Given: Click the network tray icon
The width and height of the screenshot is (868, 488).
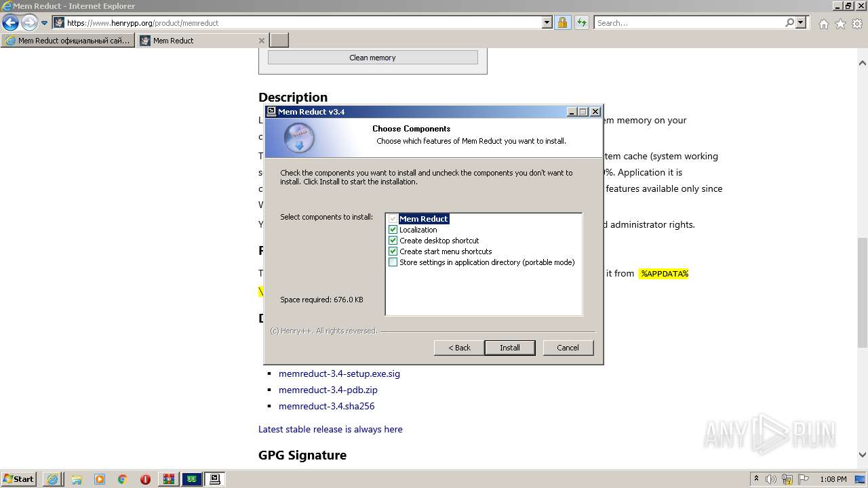Looking at the screenshot, I should pos(787,479).
